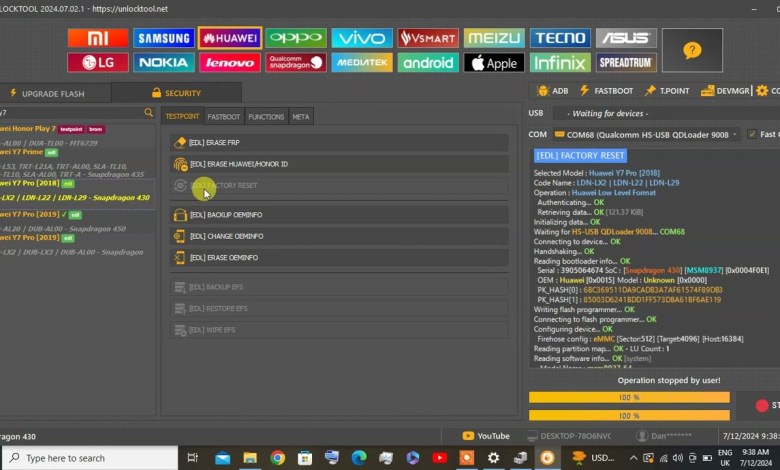Select the Huawei brand logo
This screenshot has height=470, width=780.
(x=230, y=38)
